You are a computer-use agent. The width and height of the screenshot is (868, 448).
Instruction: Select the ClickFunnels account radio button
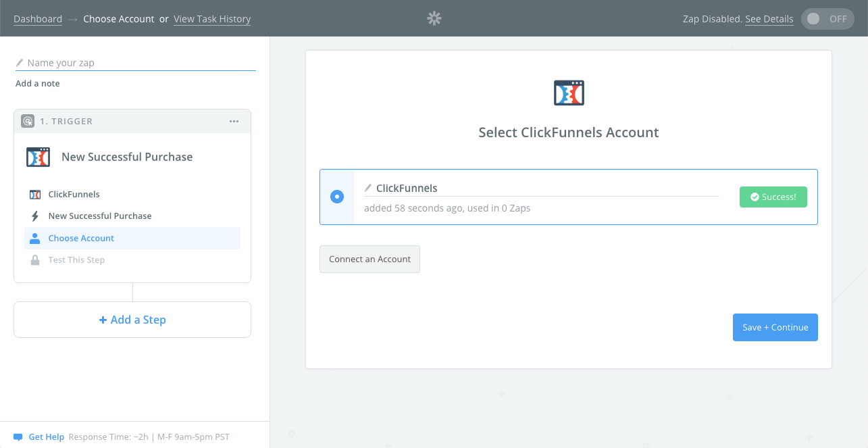337,197
